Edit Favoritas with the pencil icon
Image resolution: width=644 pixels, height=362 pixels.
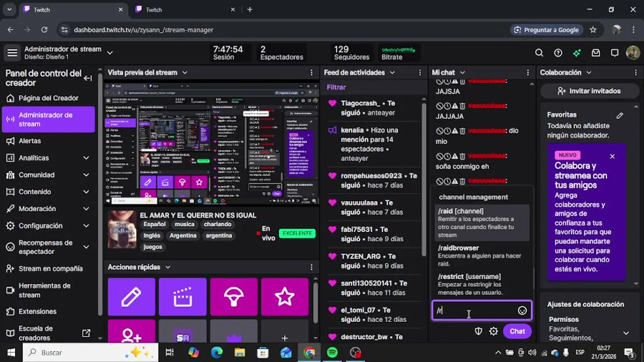[620, 115]
